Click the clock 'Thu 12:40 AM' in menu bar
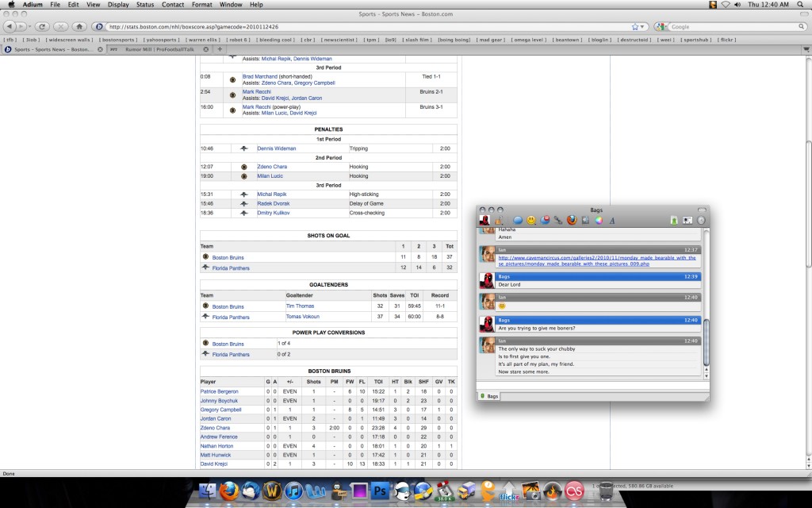Viewport: 812px width, 508px height. coord(768,4)
